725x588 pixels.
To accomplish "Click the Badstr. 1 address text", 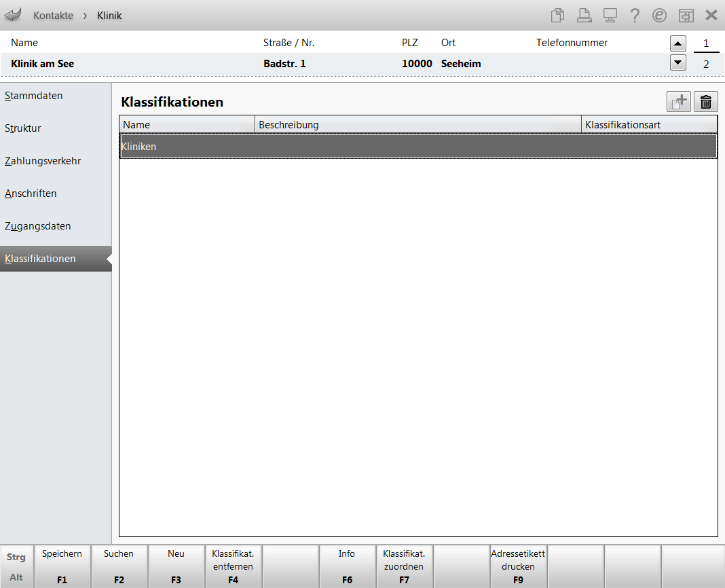I will coord(285,64).
